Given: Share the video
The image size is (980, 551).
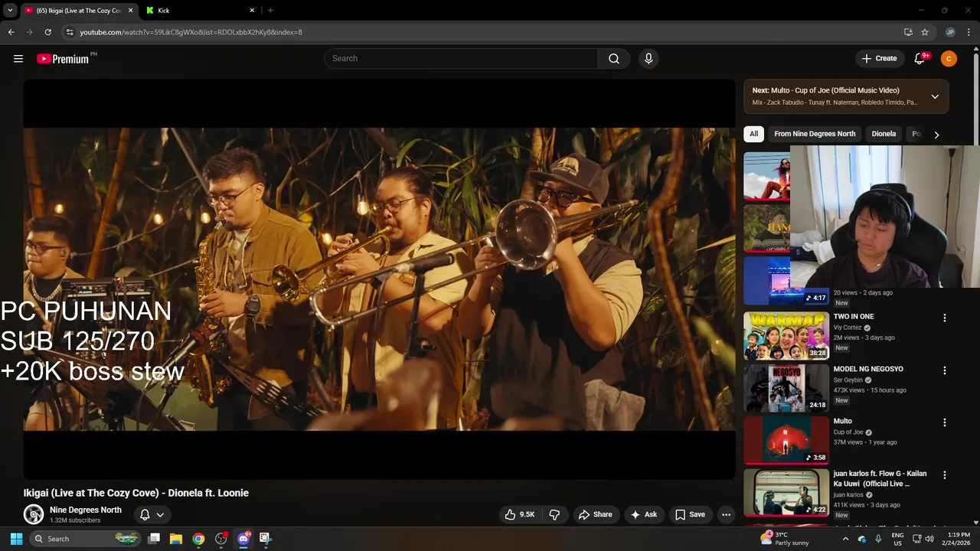Looking at the screenshot, I should pyautogui.click(x=596, y=514).
